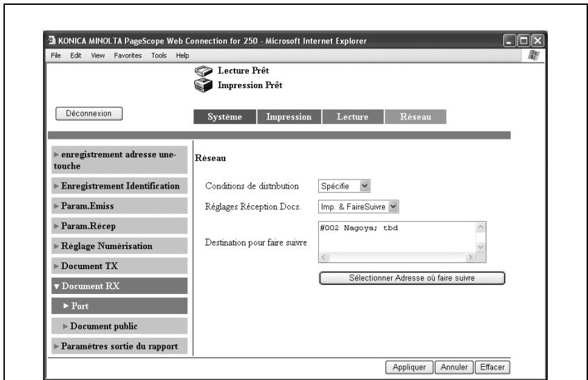Open the Tools menu
The image size is (588, 380).
click(x=159, y=55)
